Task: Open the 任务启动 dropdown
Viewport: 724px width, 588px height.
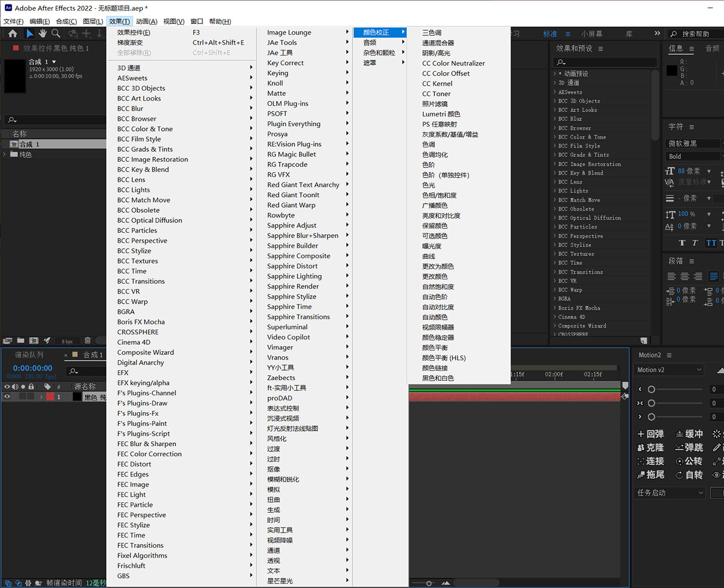Action: pyautogui.click(x=670, y=493)
